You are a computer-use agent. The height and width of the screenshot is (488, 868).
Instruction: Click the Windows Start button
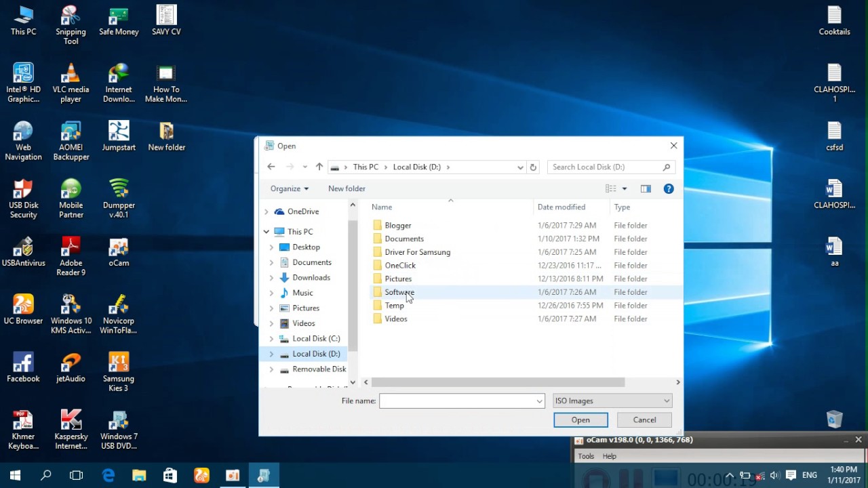[15, 475]
